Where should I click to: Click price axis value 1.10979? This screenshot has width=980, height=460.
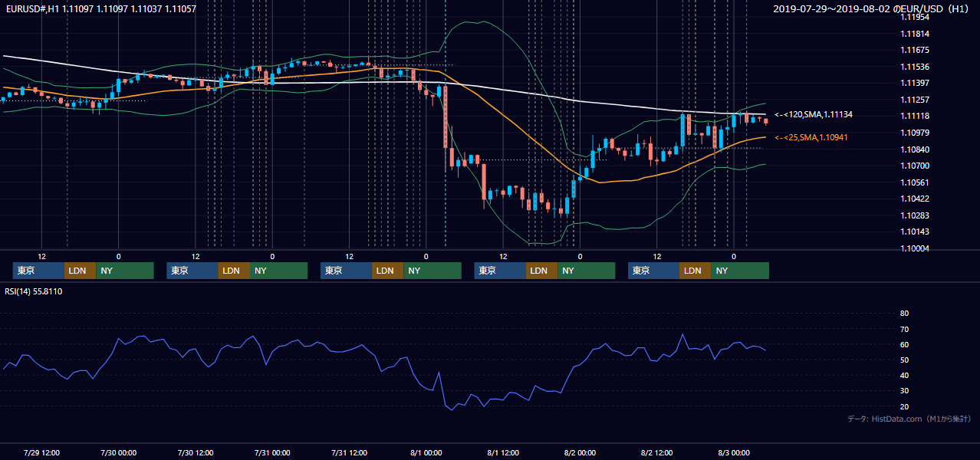(x=915, y=133)
